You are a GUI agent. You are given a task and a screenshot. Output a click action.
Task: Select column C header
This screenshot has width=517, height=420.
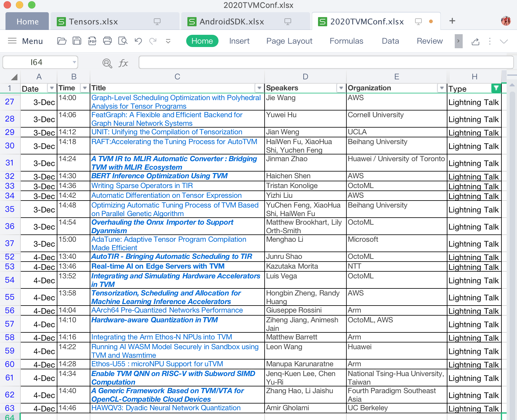tap(177, 77)
